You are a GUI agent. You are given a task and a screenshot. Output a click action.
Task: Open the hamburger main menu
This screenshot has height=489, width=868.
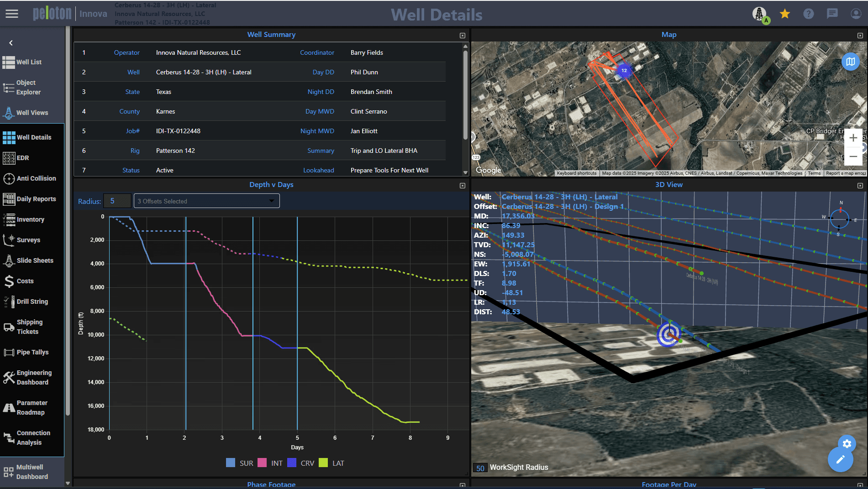click(x=12, y=14)
